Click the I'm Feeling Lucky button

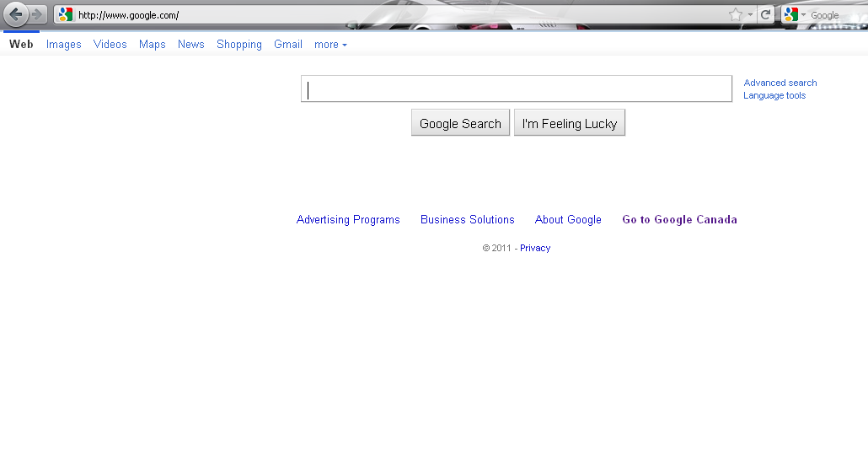pos(570,123)
